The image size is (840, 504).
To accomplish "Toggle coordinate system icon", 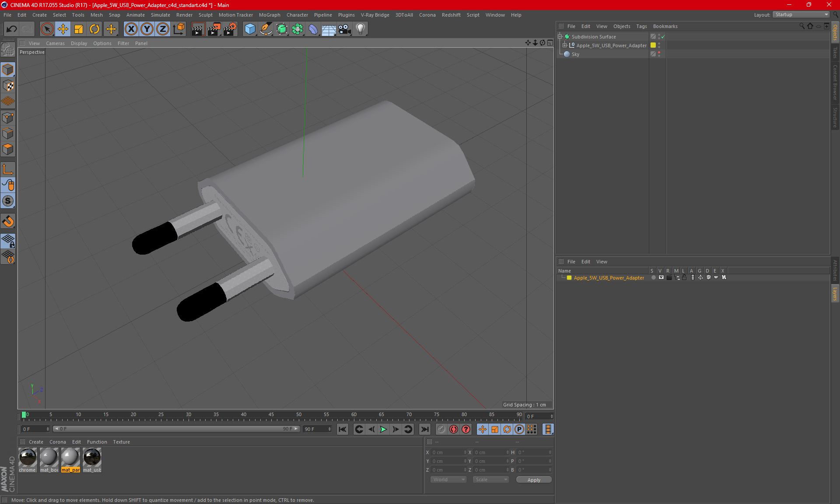I will [178, 29].
